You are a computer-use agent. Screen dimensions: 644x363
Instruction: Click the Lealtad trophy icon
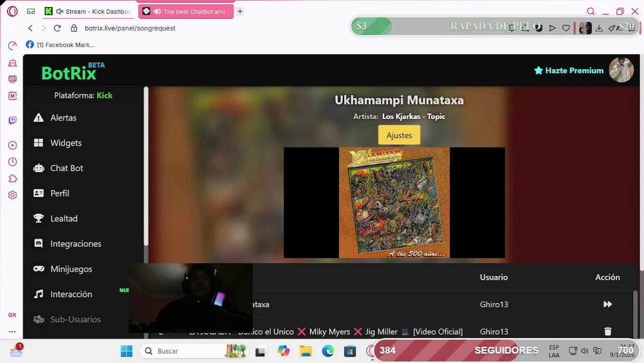tap(38, 218)
